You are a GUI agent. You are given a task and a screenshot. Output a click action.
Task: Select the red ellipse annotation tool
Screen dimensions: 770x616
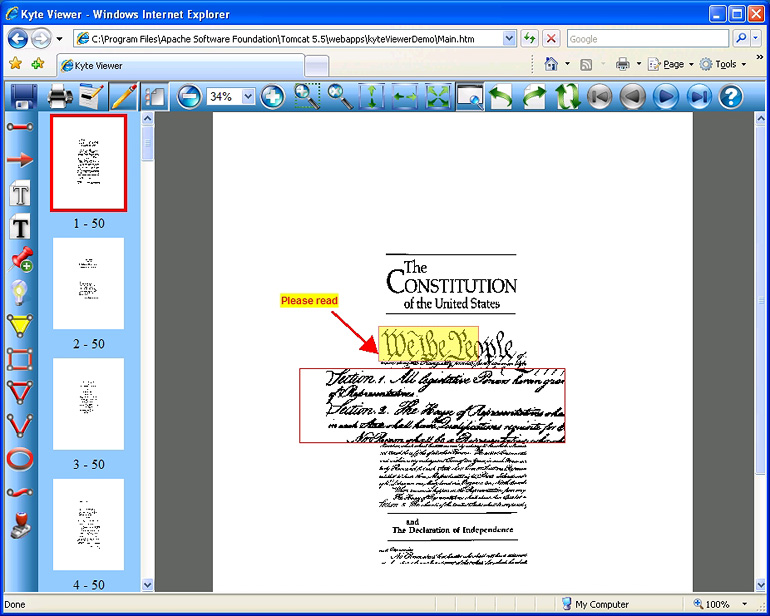pyautogui.click(x=20, y=459)
